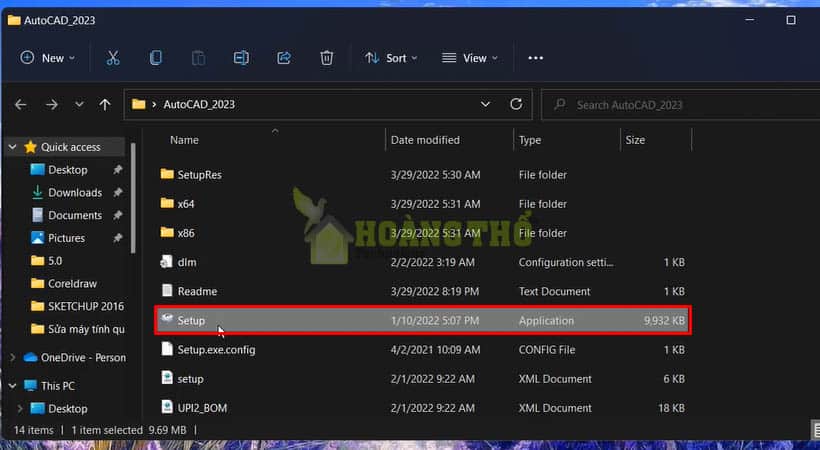Select Downloads in Quick access sidebar
Screen dimensions: 820x450
click(75, 192)
